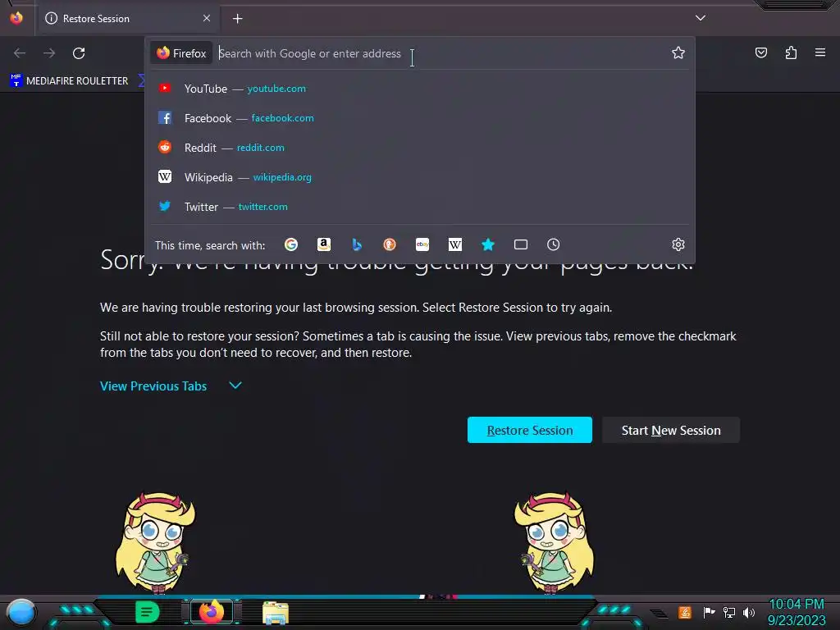Click the Restore Session button

click(530, 430)
